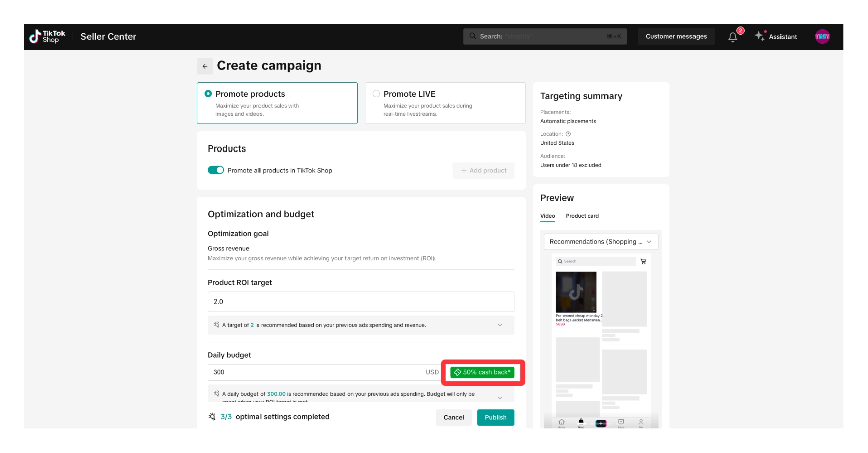Viewport: 868px width, 453px height.
Task: Click the user profile avatar
Action: pos(822,36)
